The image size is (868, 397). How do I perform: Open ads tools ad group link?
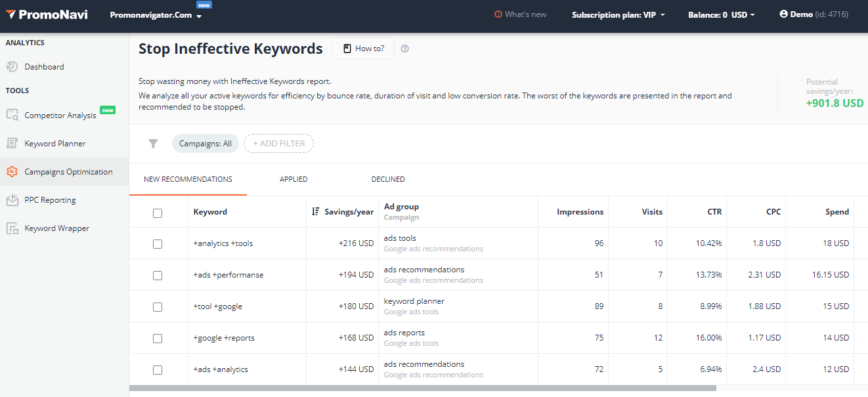[400, 238]
